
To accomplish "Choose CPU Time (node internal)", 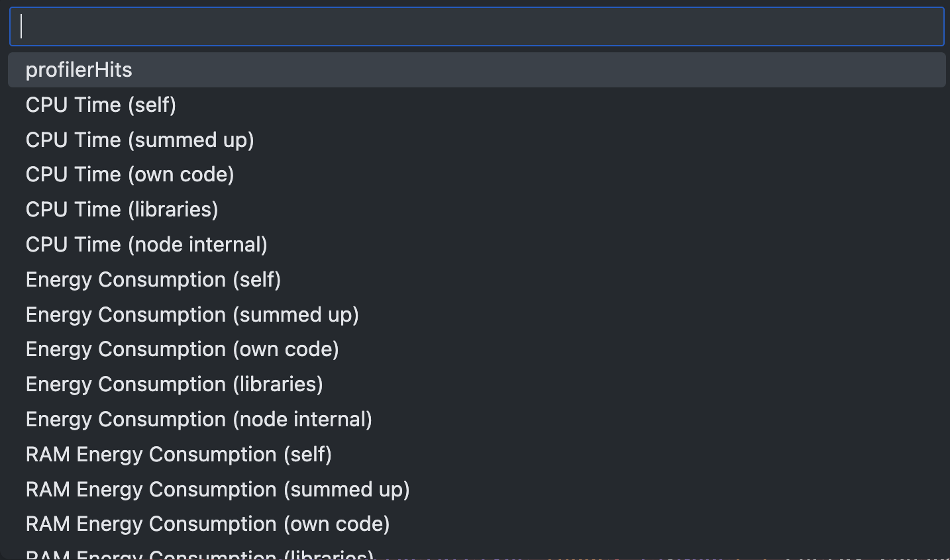I will tap(146, 245).
